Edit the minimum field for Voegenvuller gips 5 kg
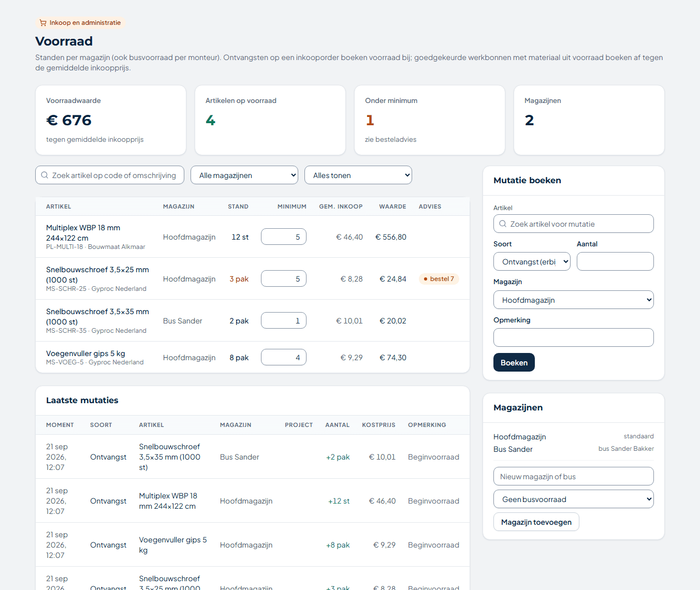The height and width of the screenshot is (590, 700). pyautogui.click(x=284, y=357)
